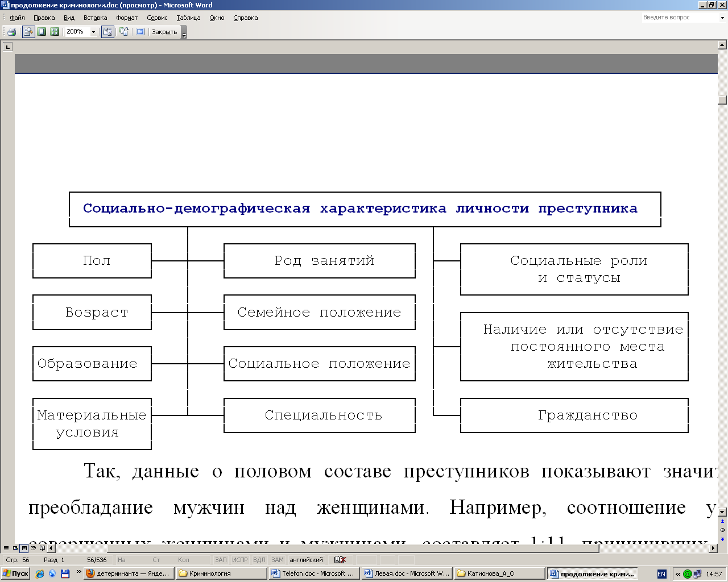
Task: Click the page counter 56/536 in status bar
Action: coord(97,560)
